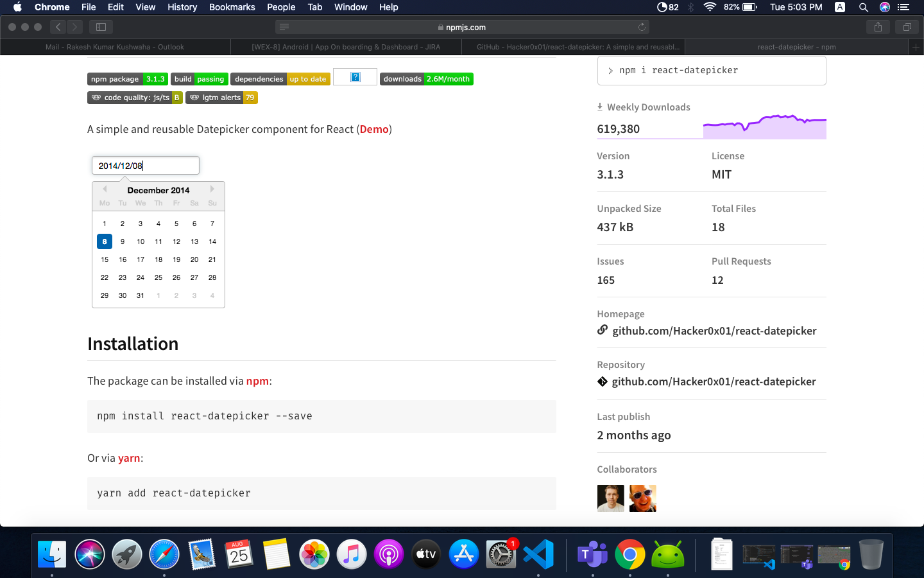Image resolution: width=924 pixels, height=578 pixels.
Task: Open Apple TV app in dock
Action: point(426,554)
